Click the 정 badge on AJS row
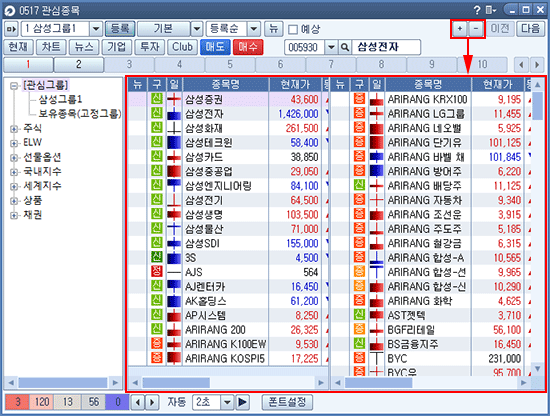This screenshot has height=416, width=550. tap(157, 272)
